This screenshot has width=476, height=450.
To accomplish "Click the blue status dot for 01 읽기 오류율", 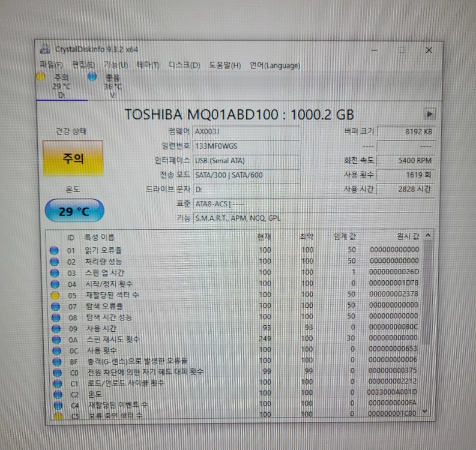I will [x=54, y=250].
